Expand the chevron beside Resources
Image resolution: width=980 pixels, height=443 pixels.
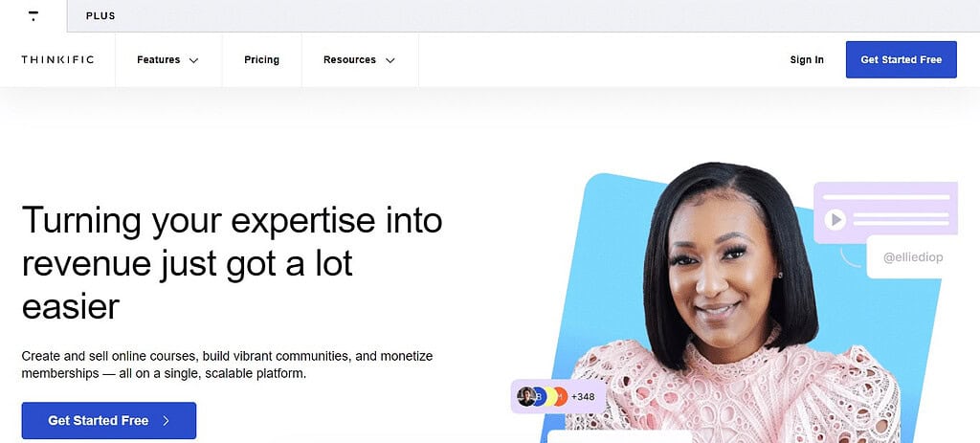point(390,60)
